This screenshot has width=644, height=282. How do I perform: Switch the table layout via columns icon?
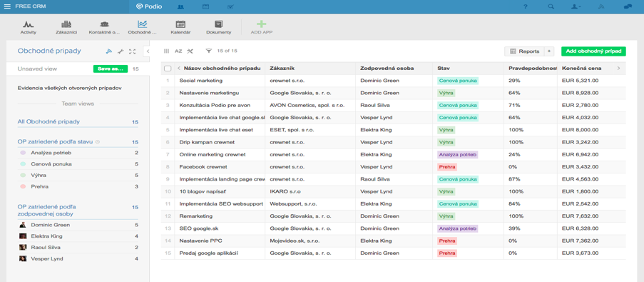tap(166, 51)
